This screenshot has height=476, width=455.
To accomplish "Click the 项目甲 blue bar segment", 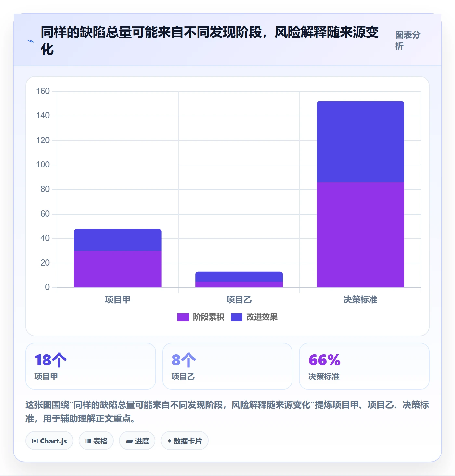I will click(118, 240).
